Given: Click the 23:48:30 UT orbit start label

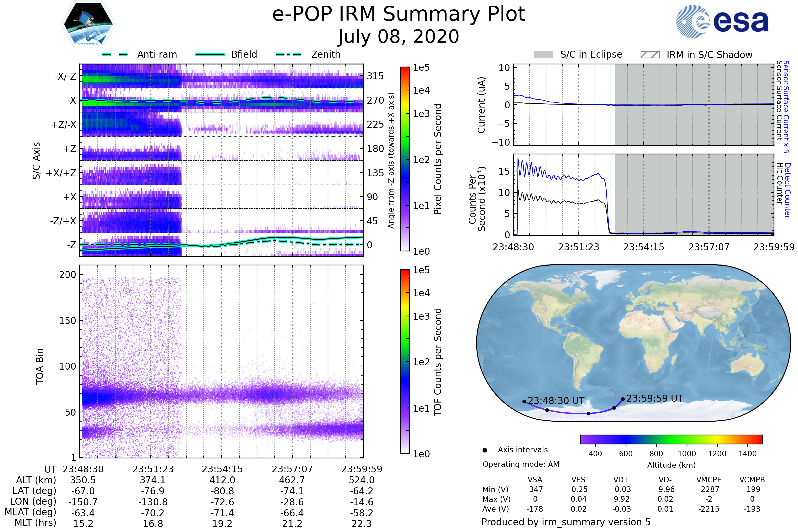Looking at the screenshot, I should tap(556, 401).
